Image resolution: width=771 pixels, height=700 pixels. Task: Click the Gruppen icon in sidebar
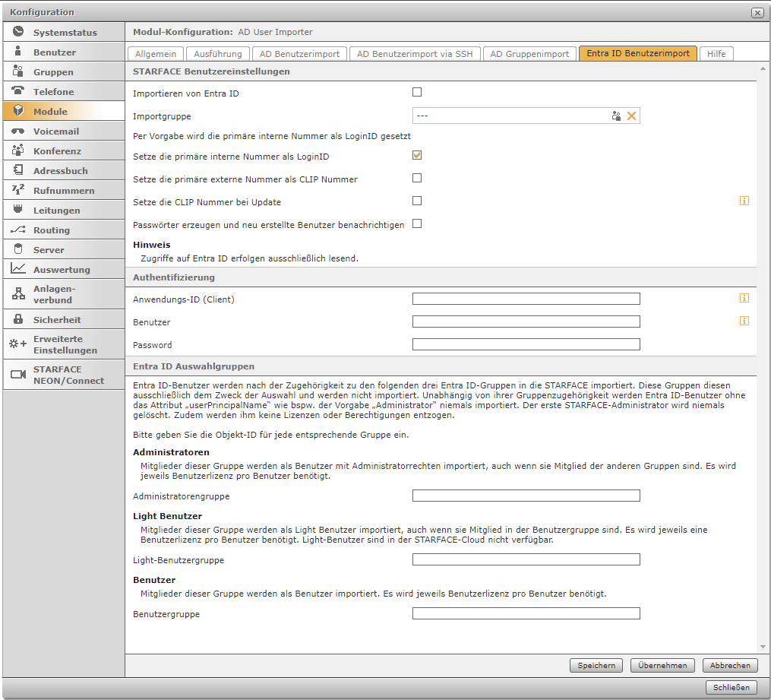tap(18, 71)
